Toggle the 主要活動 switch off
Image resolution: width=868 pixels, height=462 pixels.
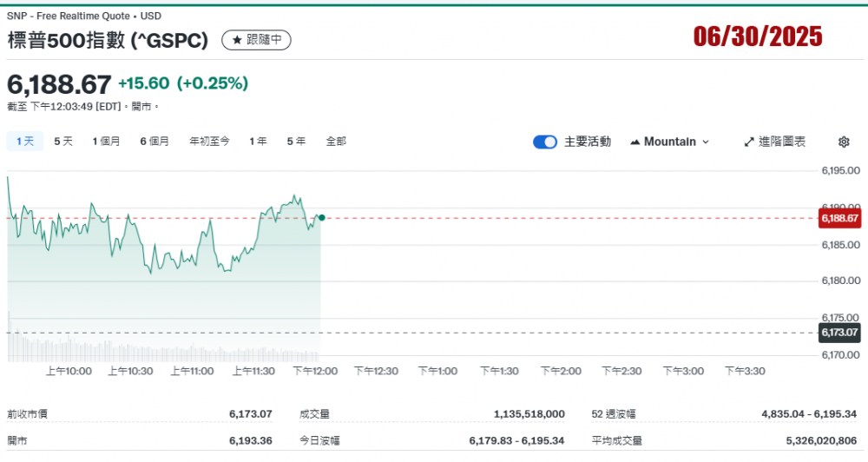pos(545,142)
